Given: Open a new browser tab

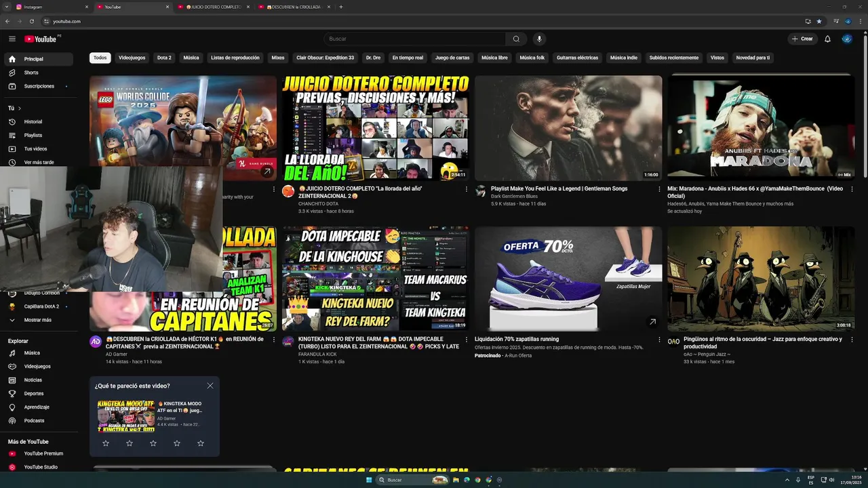Looking at the screenshot, I should tap(341, 7).
